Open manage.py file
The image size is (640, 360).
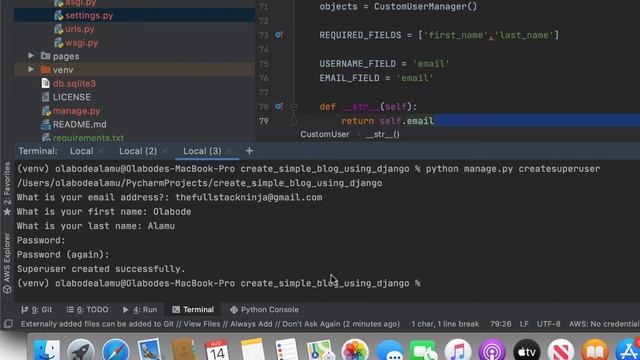(76, 111)
